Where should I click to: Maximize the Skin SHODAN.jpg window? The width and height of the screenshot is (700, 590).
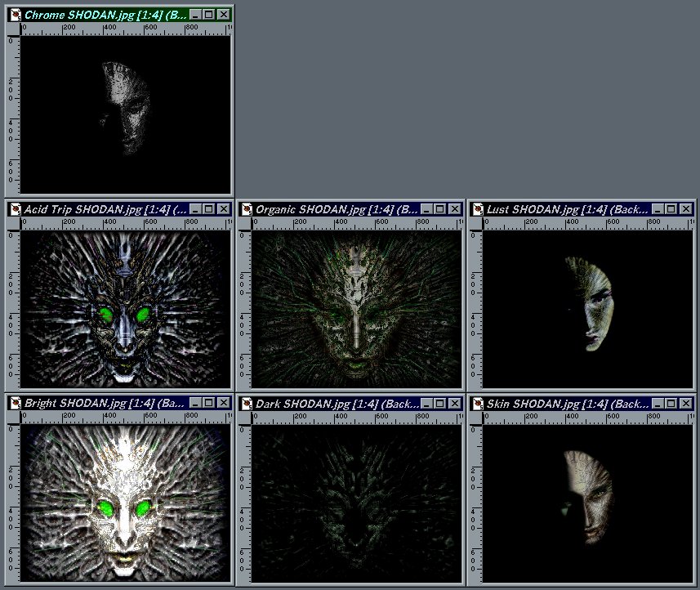pyautogui.click(x=671, y=404)
